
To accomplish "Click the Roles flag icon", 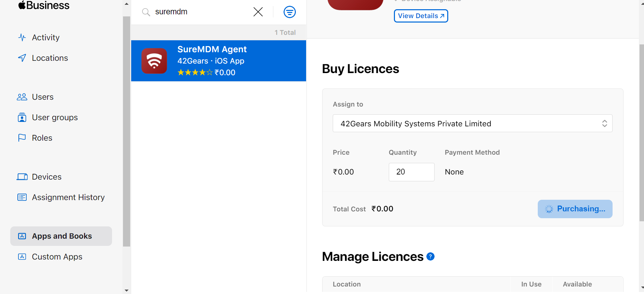I will click(x=22, y=138).
